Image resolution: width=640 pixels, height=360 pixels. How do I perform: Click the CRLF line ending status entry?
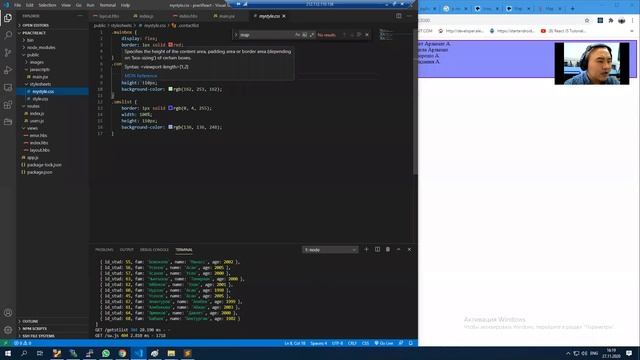point(352,343)
